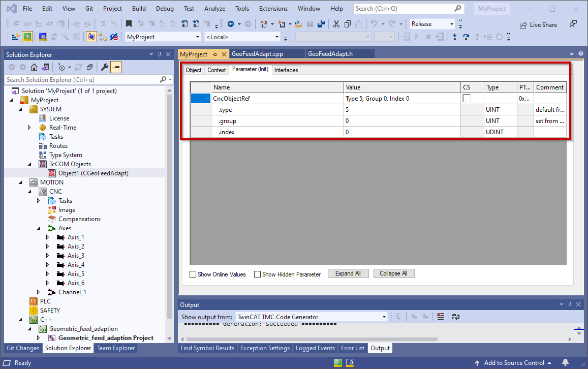Viewport: 588px width, 369px height.
Task: Refresh the Solution Explorer view
Action: [78, 67]
